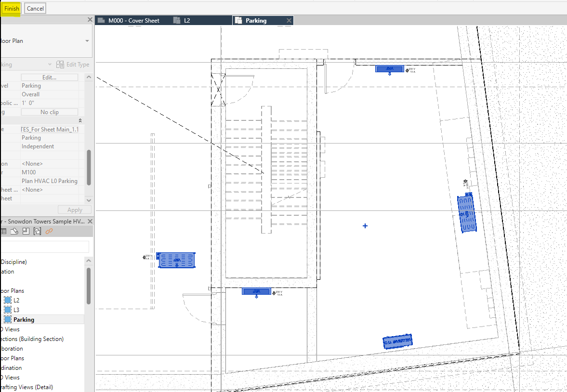Viewport: 567px width, 392px height.
Task: Select the L2 floor plan in the browser tree
Action: (x=16, y=300)
